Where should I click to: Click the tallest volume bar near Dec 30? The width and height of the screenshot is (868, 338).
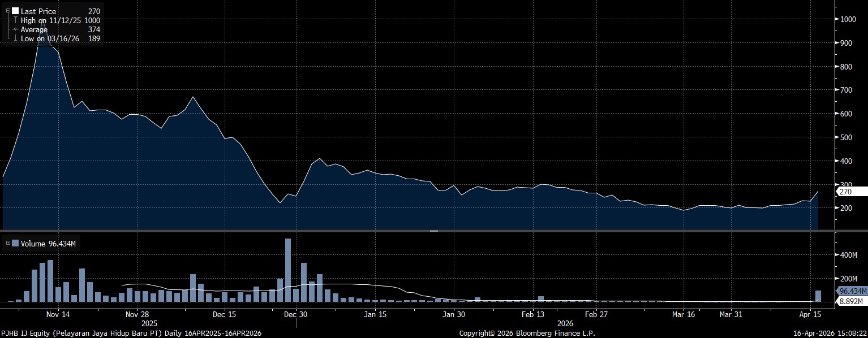tap(288, 270)
